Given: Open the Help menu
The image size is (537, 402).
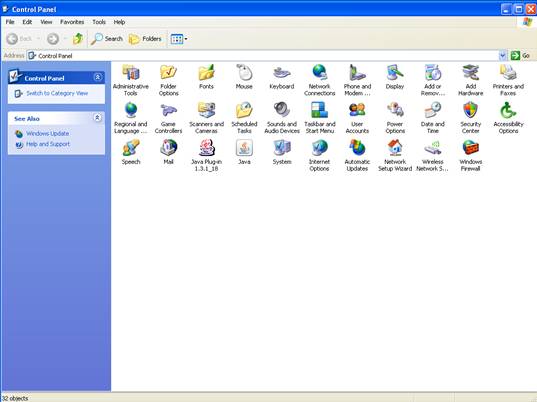Looking at the screenshot, I should tap(119, 22).
